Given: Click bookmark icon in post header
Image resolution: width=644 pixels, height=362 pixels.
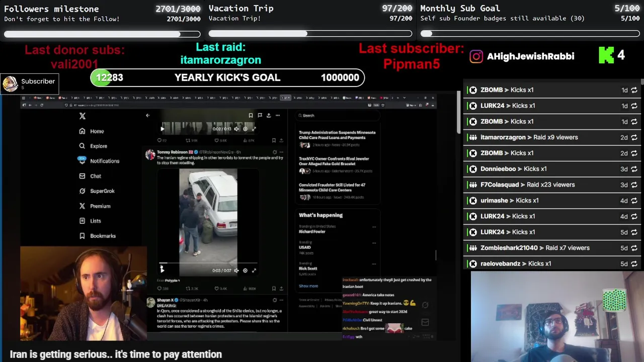Looking at the screenshot, I should pos(251,116).
